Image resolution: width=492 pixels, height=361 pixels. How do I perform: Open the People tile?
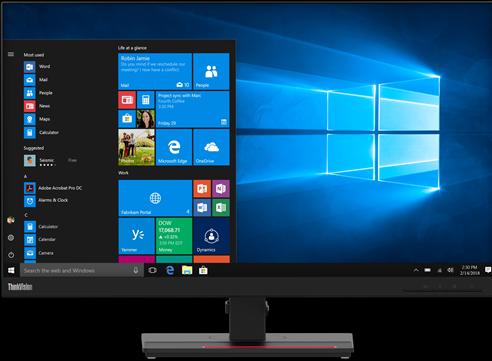coord(211,71)
